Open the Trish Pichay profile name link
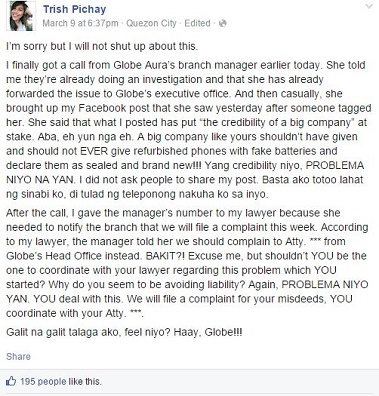 point(74,9)
